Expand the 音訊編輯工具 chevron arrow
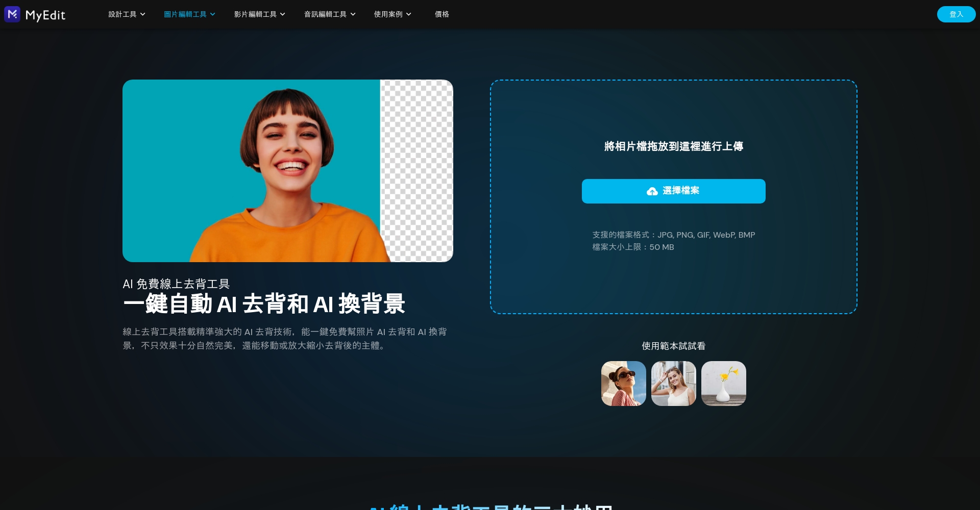Image resolution: width=980 pixels, height=510 pixels. coord(353,14)
